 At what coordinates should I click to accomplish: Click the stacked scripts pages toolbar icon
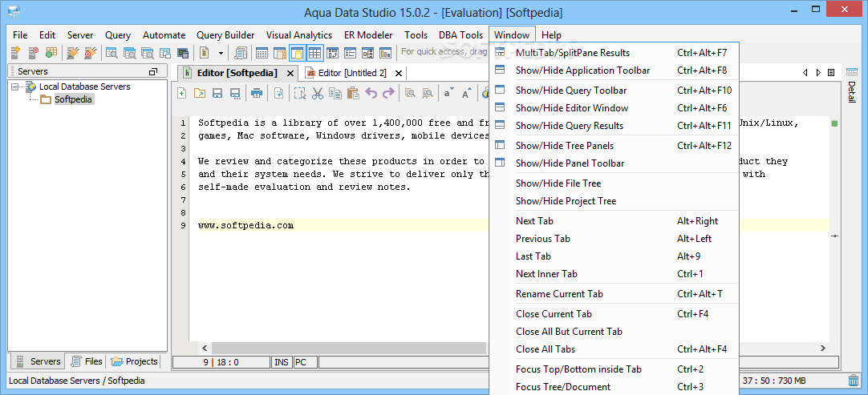click(x=241, y=53)
